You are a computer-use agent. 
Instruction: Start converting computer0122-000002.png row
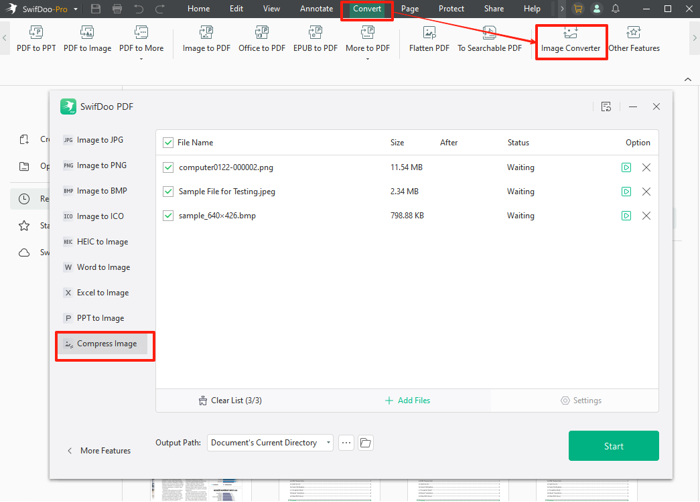(626, 167)
